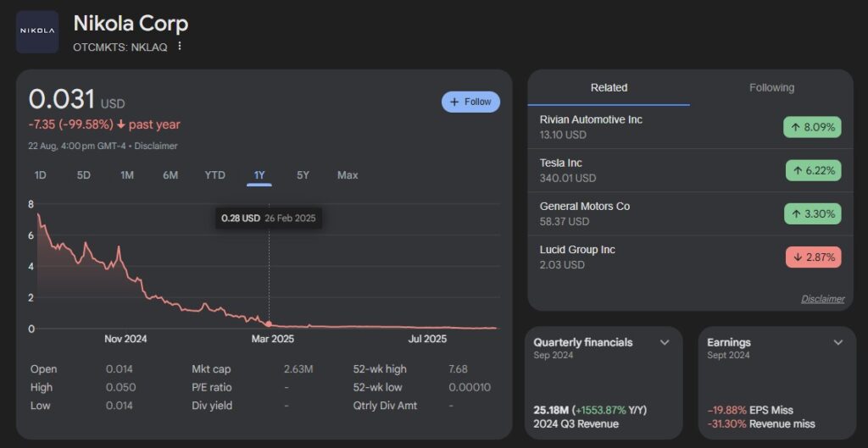Click the -19.88% EPS Miss text
Screen dimensions: 868x448
coord(750,411)
